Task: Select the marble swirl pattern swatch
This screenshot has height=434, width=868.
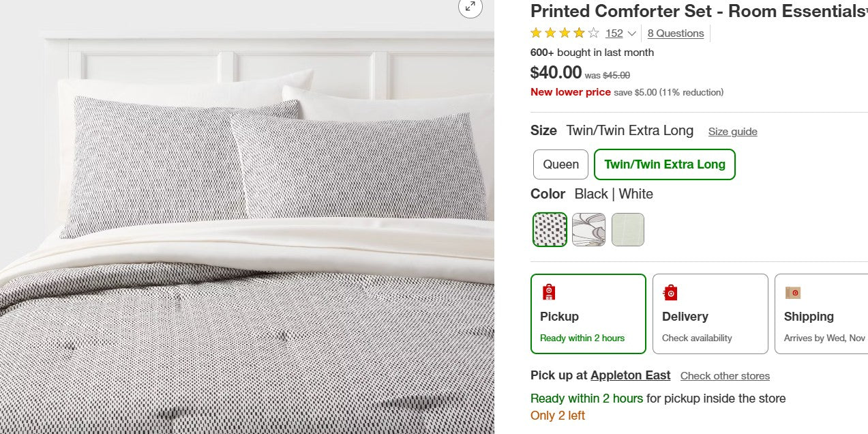Action: [x=588, y=230]
